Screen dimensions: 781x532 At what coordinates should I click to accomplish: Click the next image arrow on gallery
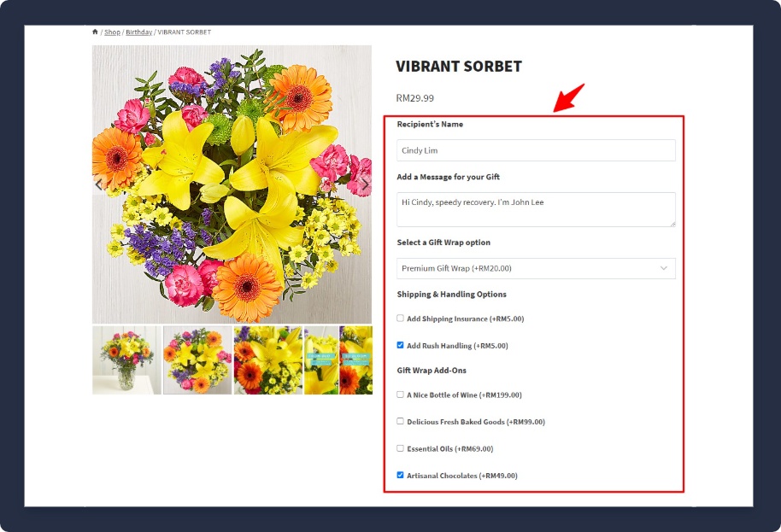pos(365,184)
